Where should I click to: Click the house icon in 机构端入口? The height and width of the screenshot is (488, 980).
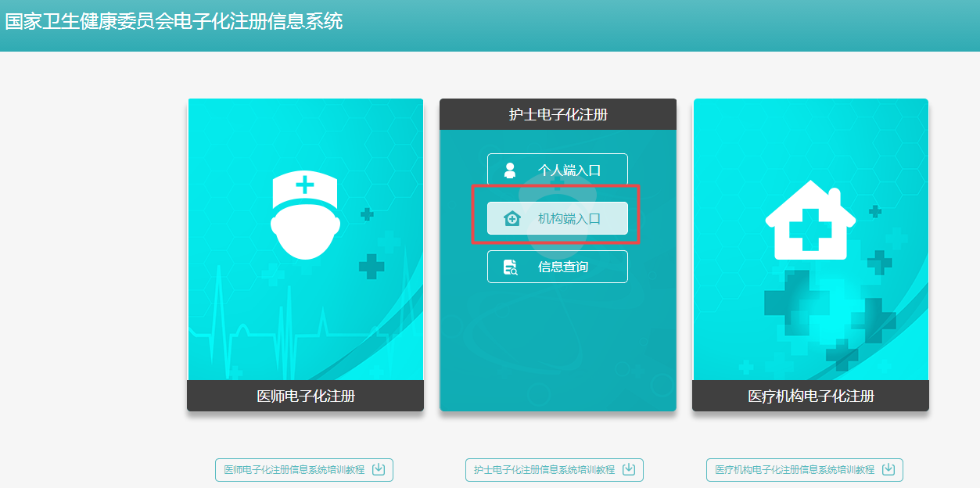click(512, 218)
